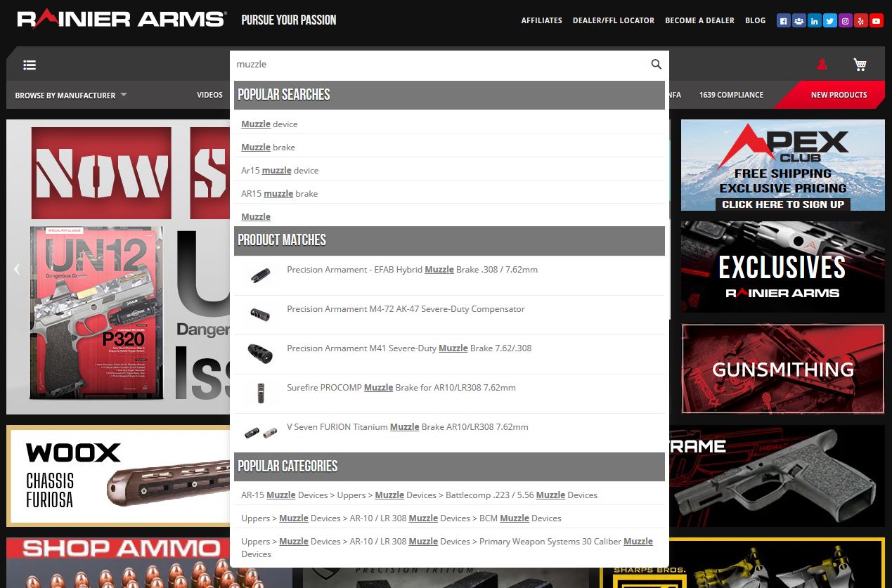The image size is (892, 588).
Task: Open the YouTube icon
Action: (876, 21)
